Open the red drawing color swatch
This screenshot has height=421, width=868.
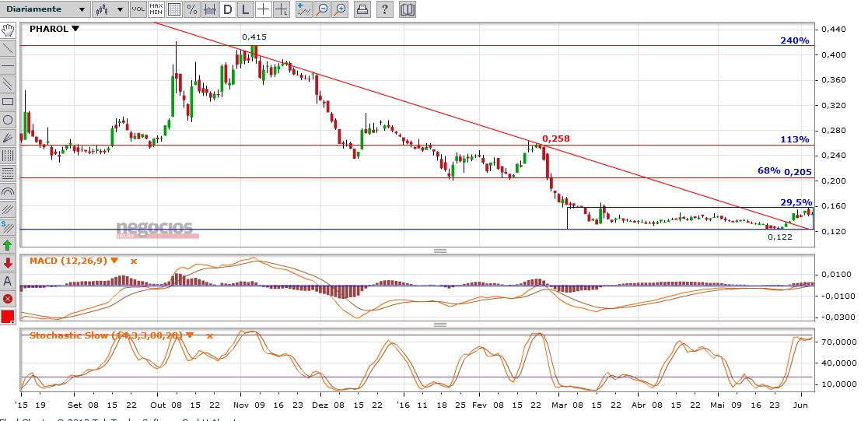pos(8,317)
